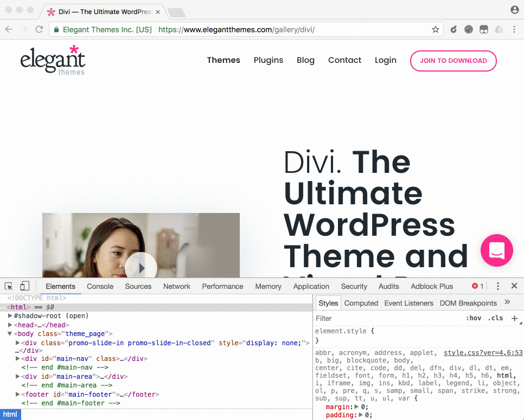Toggle the .cls class editor
The image size is (524, 420).
click(x=495, y=318)
